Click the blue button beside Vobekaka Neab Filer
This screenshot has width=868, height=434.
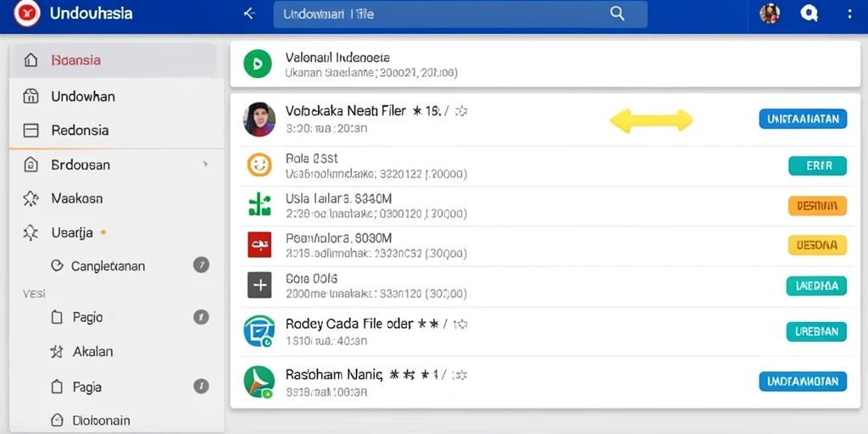click(803, 119)
